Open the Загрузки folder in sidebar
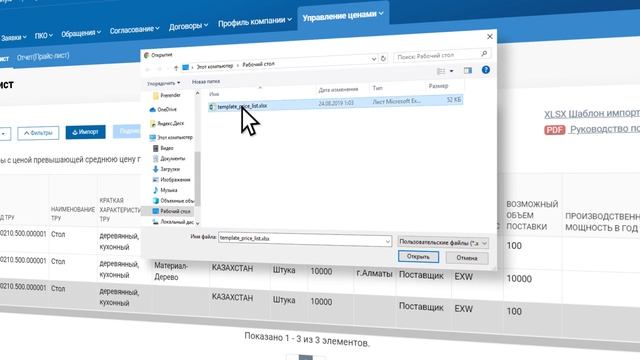This screenshot has width=640, height=360. [x=166, y=169]
